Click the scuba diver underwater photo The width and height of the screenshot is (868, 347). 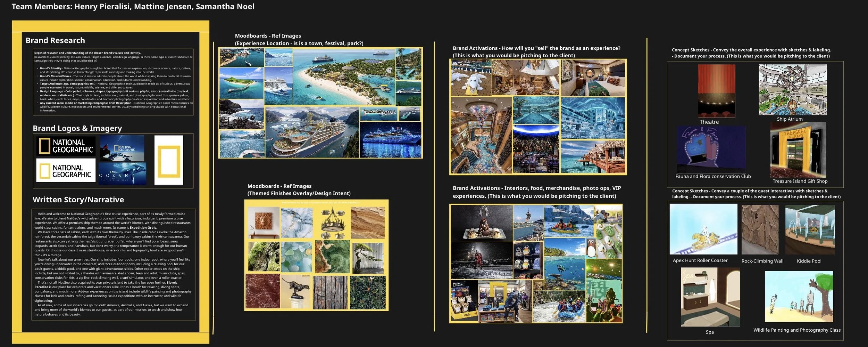point(565,264)
